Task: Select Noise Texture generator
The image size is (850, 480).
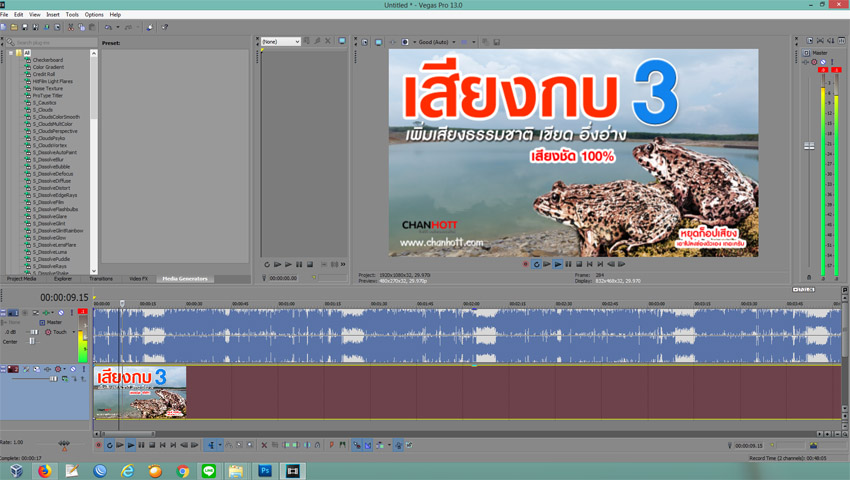Action: click(x=48, y=88)
